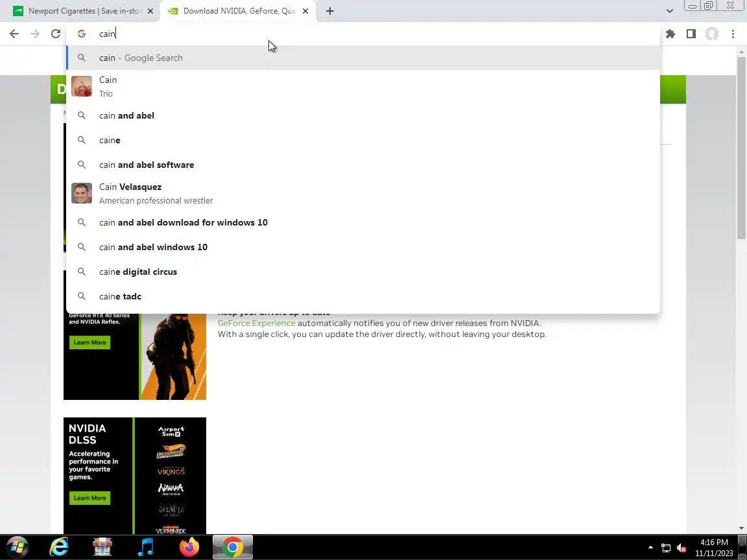The height and width of the screenshot is (560, 747).
Task: Close the Newport Cigarettes tab
Action: (x=150, y=11)
